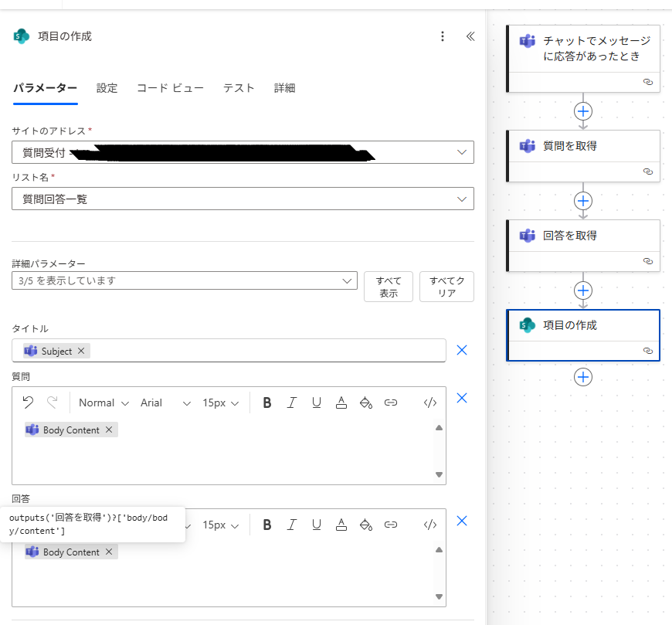
Task: Switch 質問 editor to code view
Action: coord(430,403)
